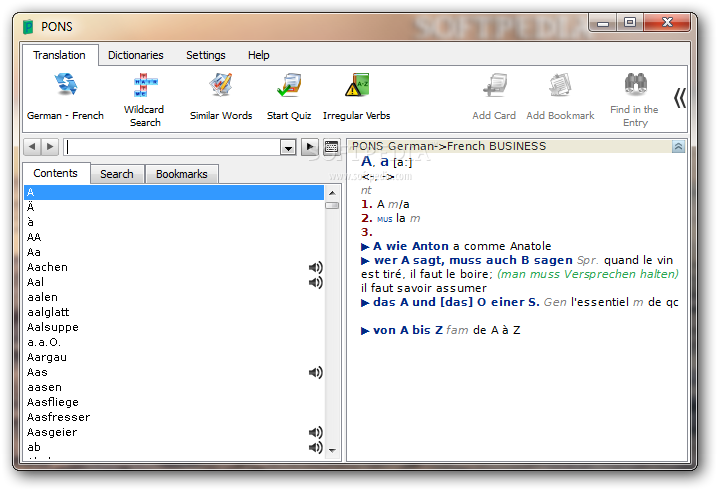The width and height of the screenshot is (718, 491).
Task: Click phrase 'von A bis Z'
Action: 408,330
